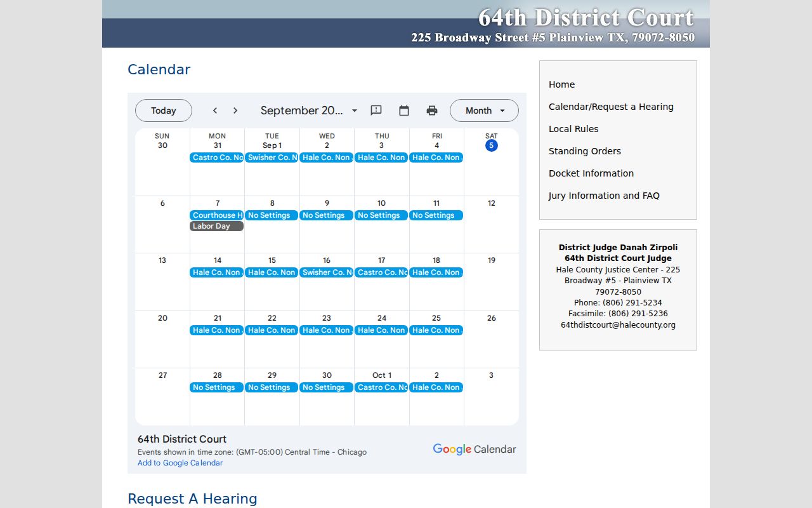This screenshot has height=508, width=812.
Task: Open Hale Co. event on the 25th
Action: tap(436, 330)
